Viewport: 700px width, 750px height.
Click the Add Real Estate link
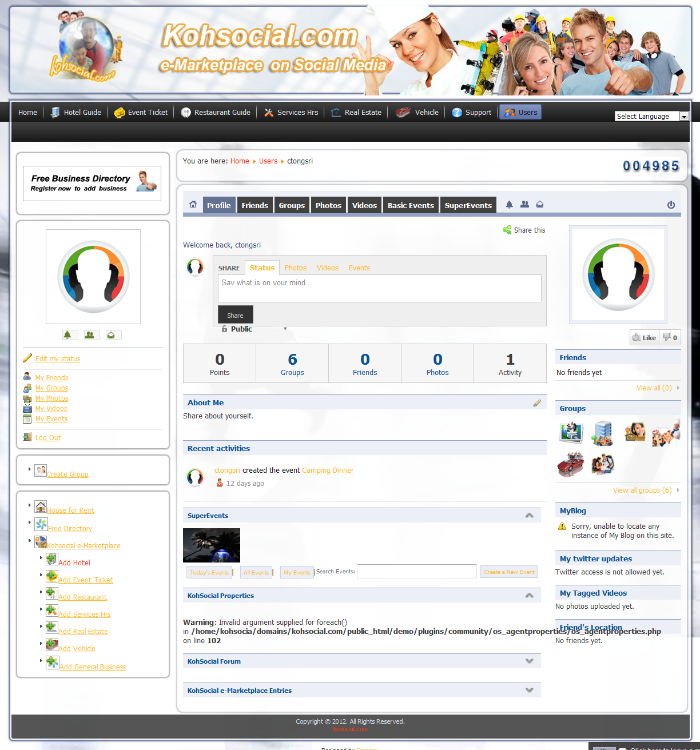(x=83, y=632)
